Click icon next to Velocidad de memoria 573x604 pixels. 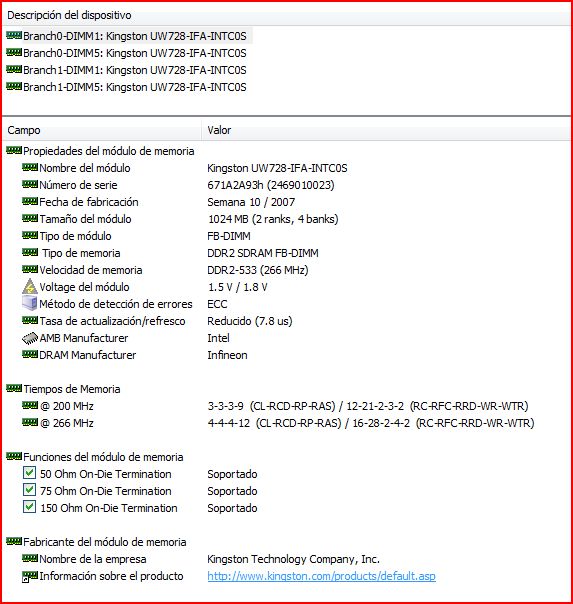[x=30, y=269]
